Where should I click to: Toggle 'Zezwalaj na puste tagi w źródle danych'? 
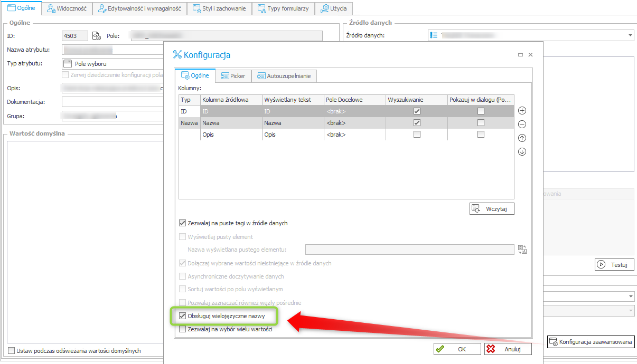183,223
